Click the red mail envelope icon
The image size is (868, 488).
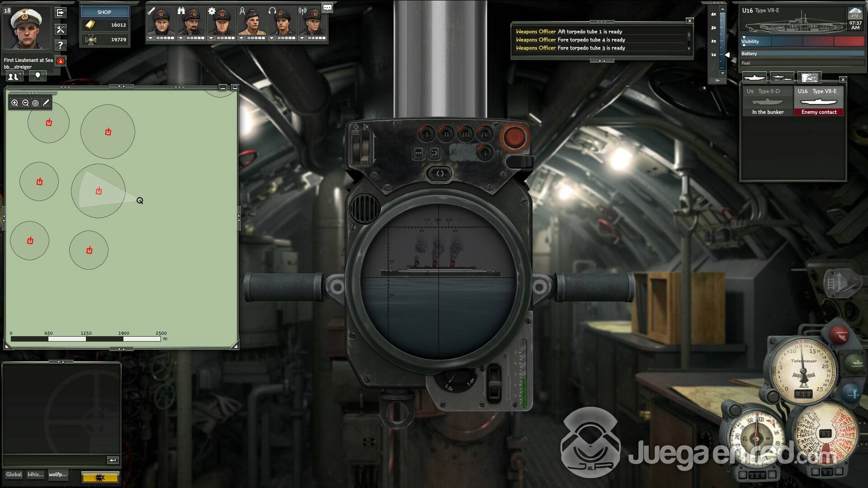[61, 61]
